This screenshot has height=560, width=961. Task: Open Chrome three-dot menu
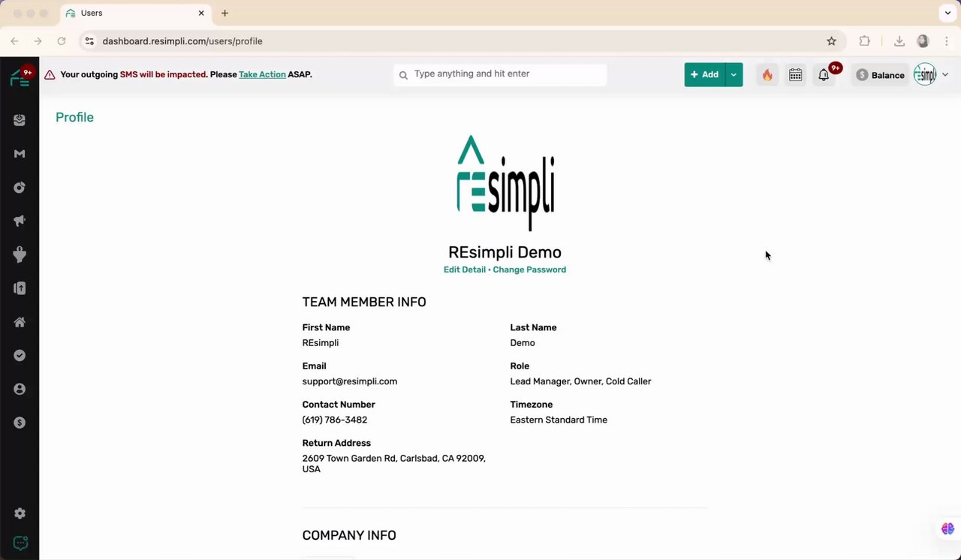(946, 41)
